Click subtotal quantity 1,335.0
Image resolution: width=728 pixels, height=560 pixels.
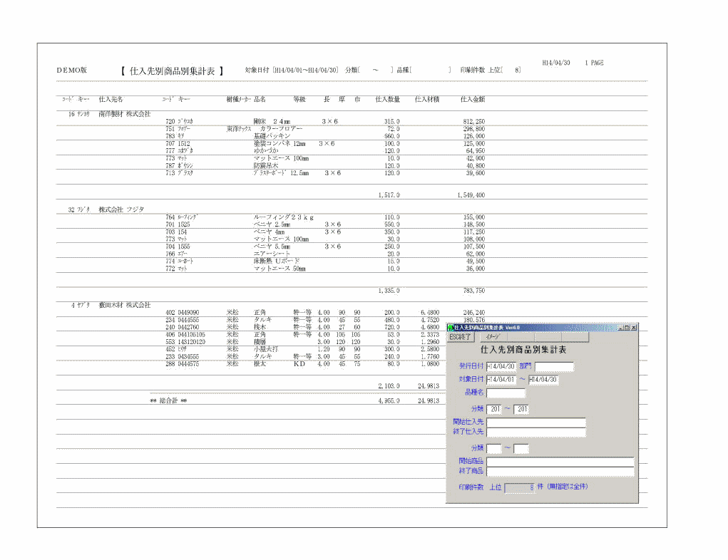pyautogui.click(x=389, y=291)
